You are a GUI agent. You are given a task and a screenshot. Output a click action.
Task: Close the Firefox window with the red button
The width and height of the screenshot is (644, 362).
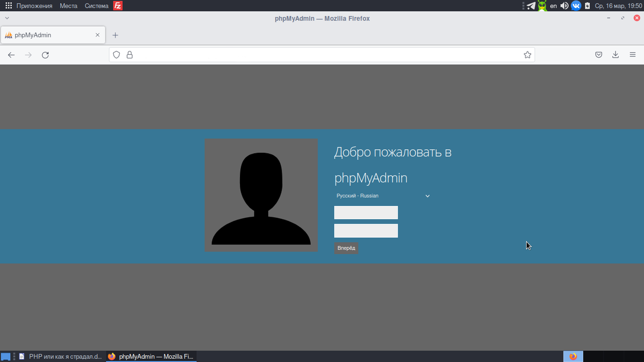tap(637, 18)
